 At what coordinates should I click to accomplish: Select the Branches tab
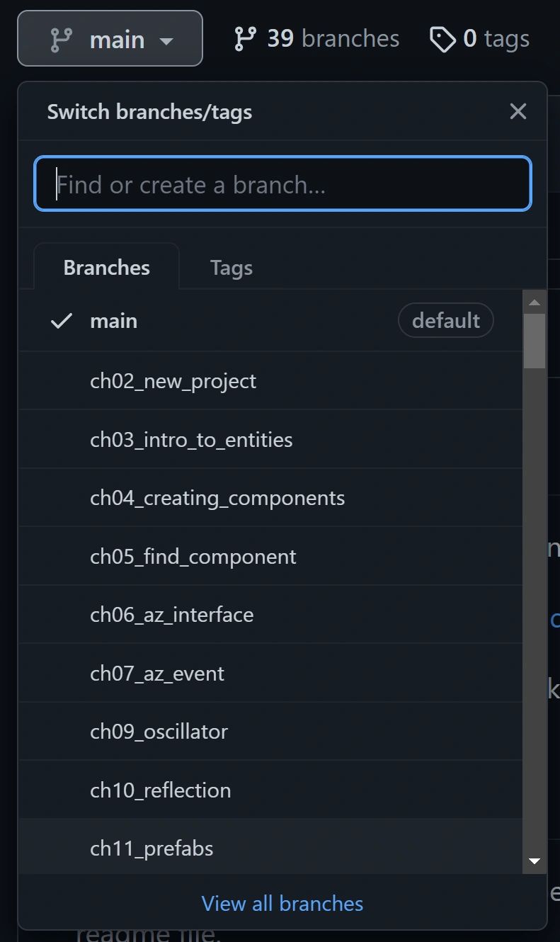(x=106, y=267)
